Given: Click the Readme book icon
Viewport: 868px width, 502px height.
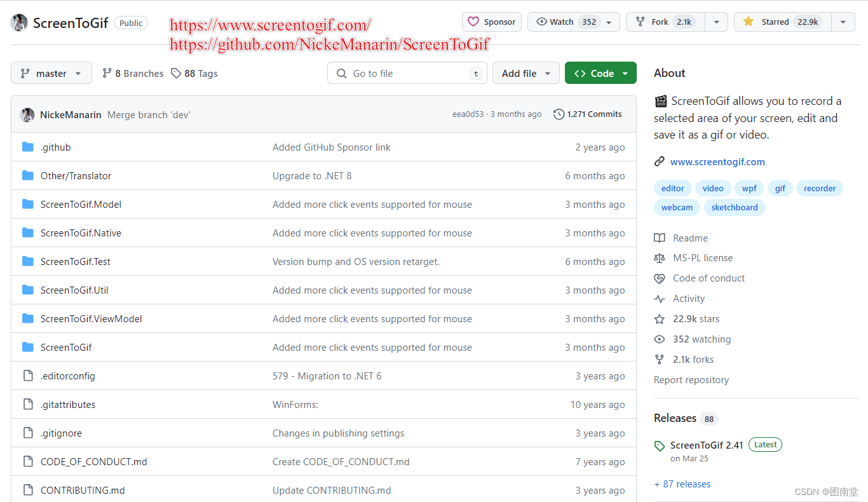Looking at the screenshot, I should [x=660, y=238].
